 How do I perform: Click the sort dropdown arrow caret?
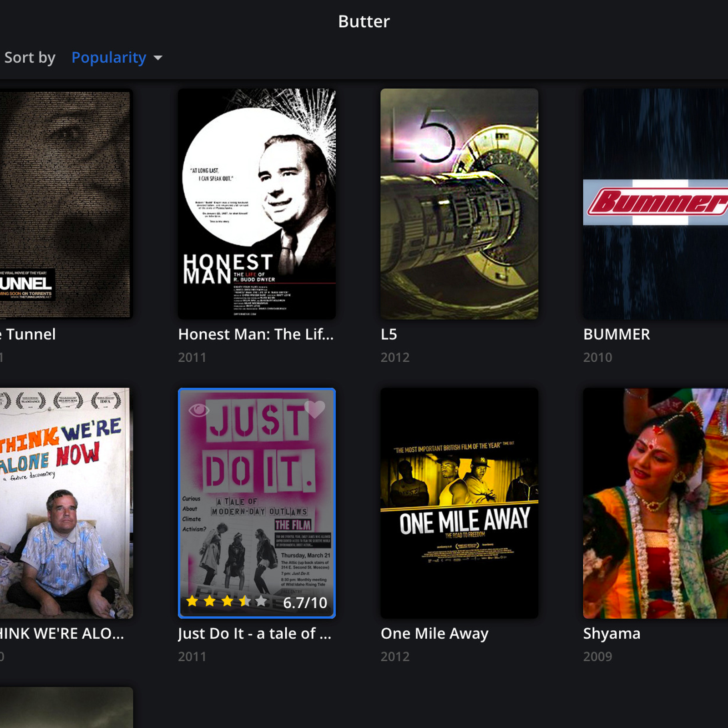pyautogui.click(x=158, y=58)
